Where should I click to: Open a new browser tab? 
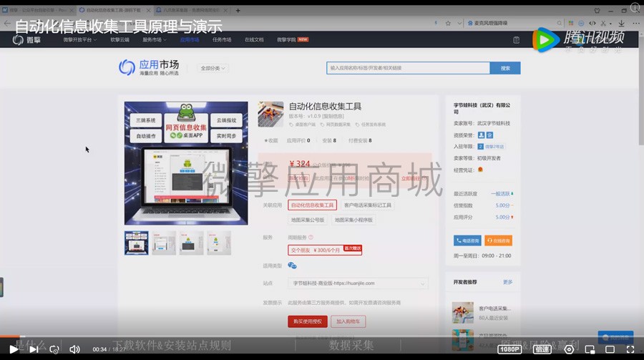coord(238,10)
